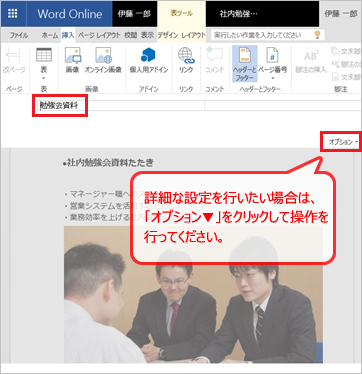
Task: Insert a hyperlink with the リンク icon
Action: tap(186, 55)
